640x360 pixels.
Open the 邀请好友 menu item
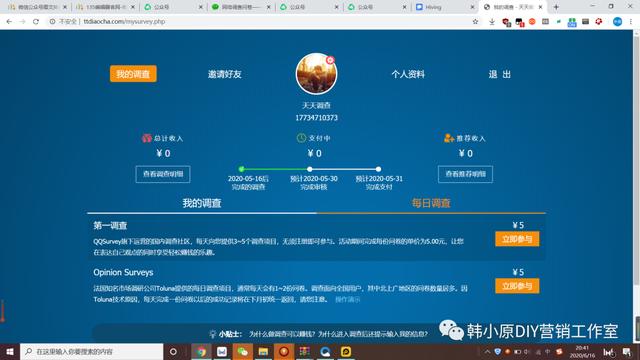[x=224, y=74]
